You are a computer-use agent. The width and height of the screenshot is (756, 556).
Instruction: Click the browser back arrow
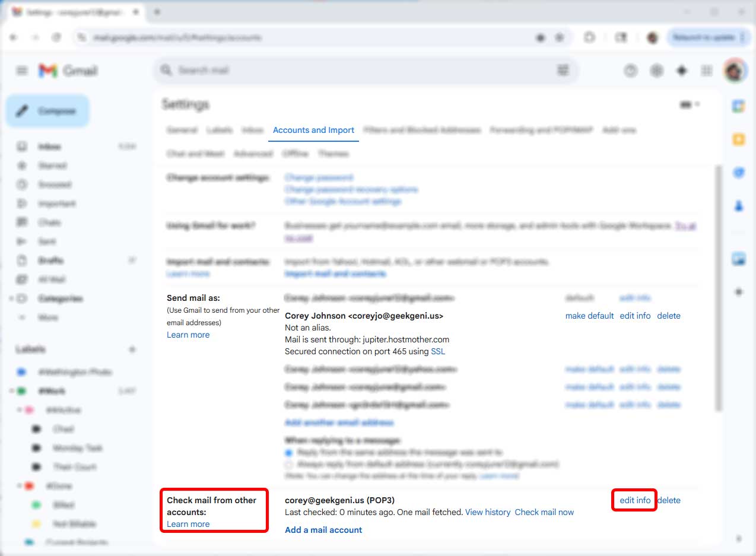(14, 37)
